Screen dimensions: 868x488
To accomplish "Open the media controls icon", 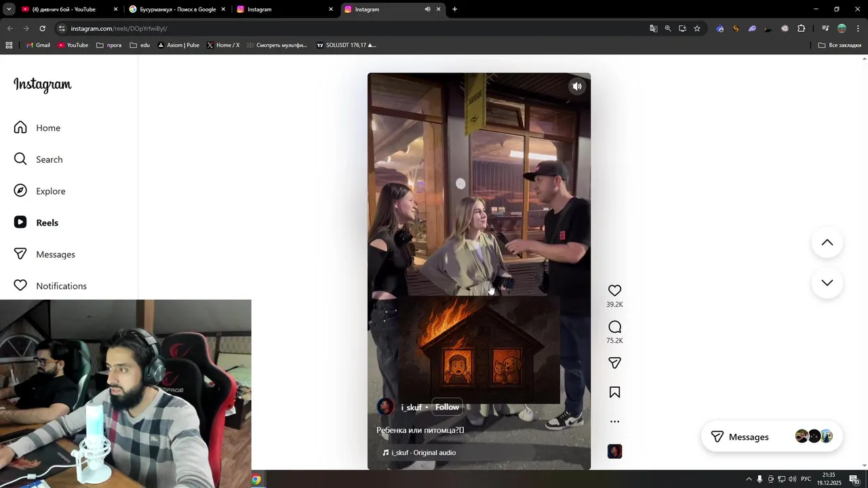I will pyautogui.click(x=825, y=28).
